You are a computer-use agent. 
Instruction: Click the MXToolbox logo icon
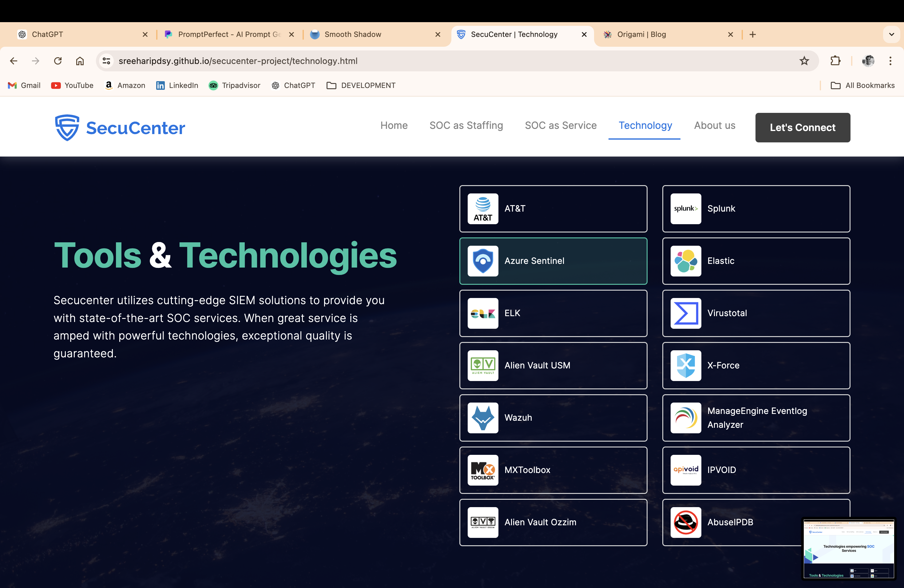pos(483,470)
